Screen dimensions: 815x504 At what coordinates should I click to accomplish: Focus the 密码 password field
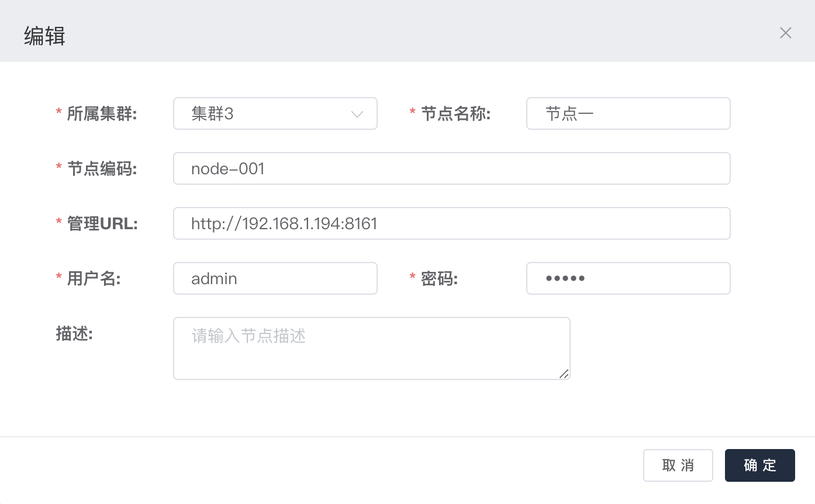[x=628, y=278]
